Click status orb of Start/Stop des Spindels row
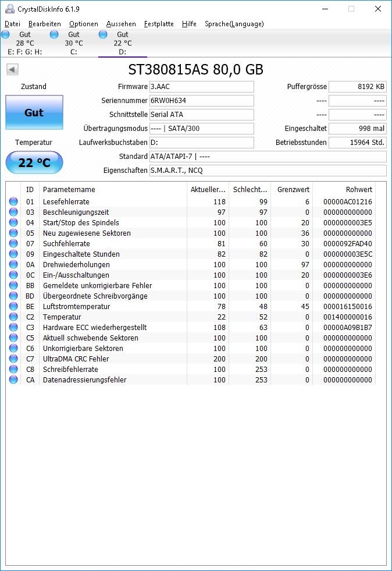The height and width of the screenshot is (571, 392). [x=13, y=222]
